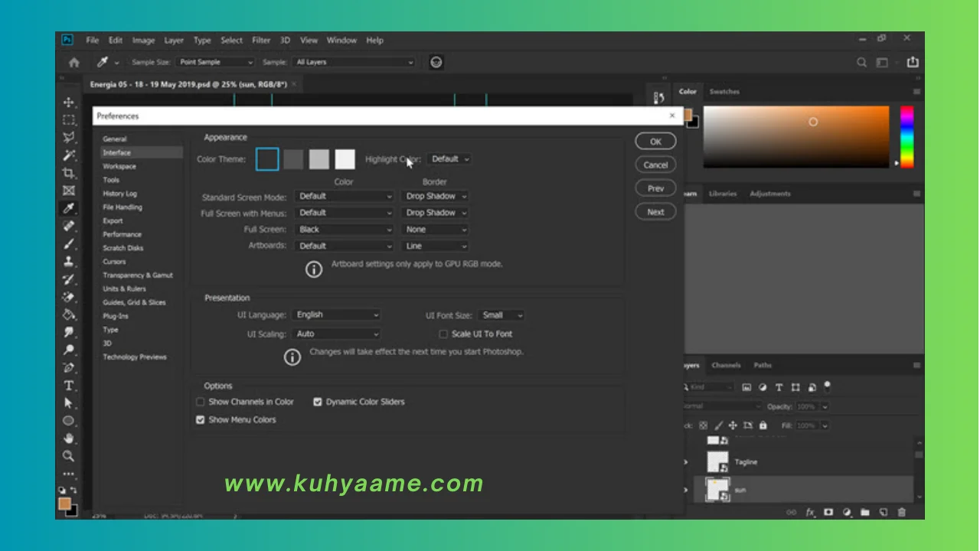Image resolution: width=980 pixels, height=551 pixels.
Task: Open the UI Font Size dropdown
Action: coord(501,315)
